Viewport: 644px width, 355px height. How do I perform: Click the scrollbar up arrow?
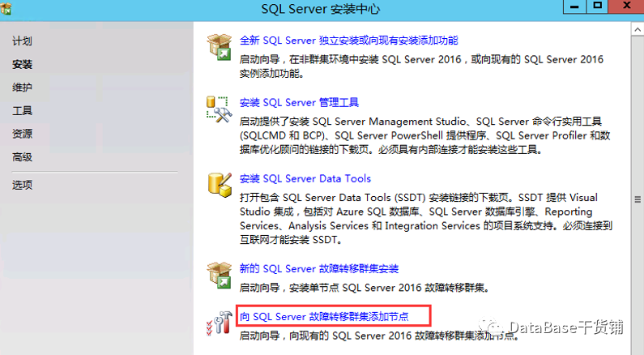638,29
